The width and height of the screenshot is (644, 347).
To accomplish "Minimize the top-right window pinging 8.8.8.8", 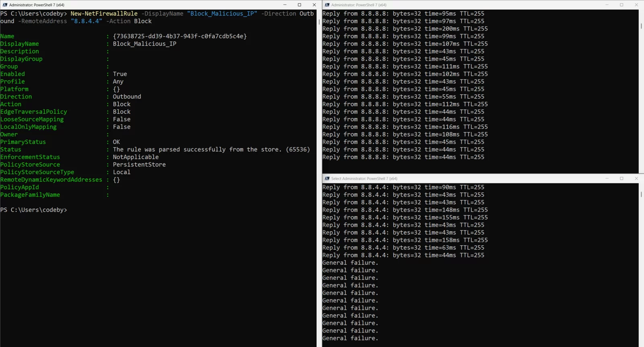I will click(607, 5).
